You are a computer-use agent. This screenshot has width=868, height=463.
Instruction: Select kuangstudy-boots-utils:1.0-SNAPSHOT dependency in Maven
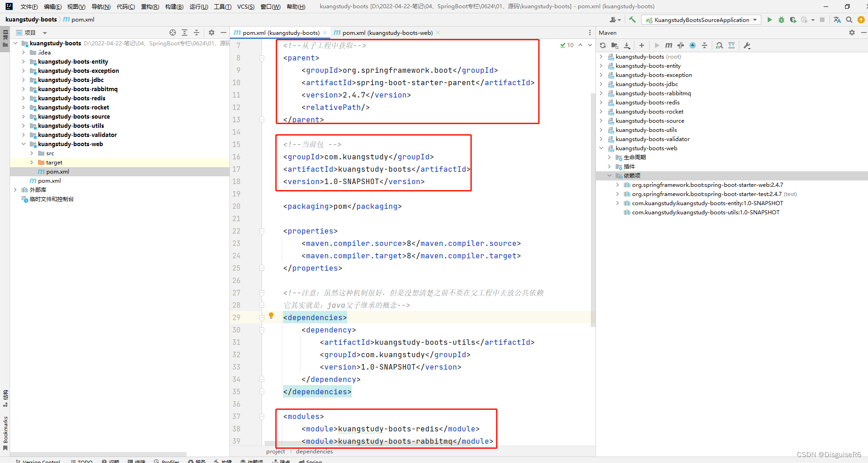tap(705, 212)
